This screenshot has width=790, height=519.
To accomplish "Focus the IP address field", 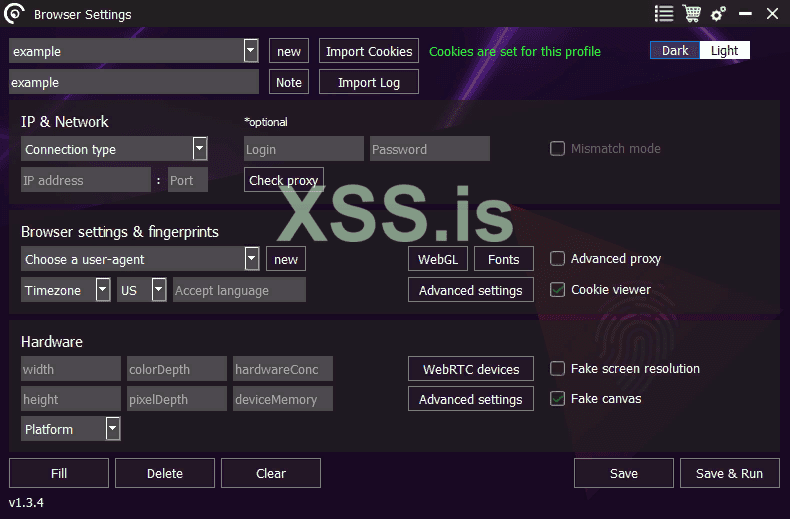I will click(x=86, y=180).
